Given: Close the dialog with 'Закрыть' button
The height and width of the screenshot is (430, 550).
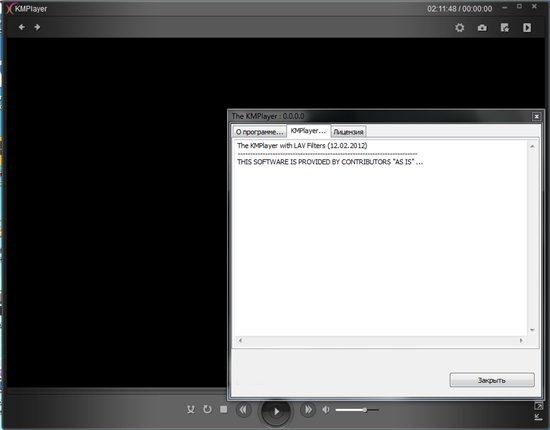Looking at the screenshot, I should point(492,380).
